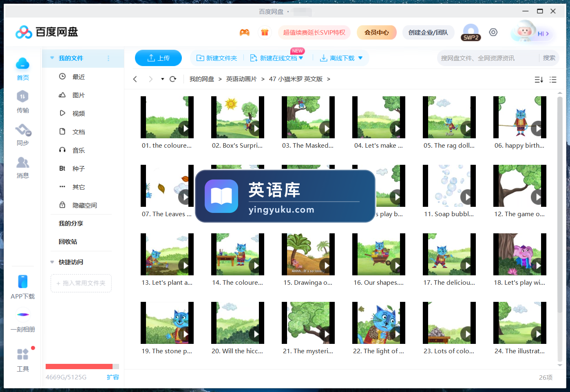This screenshot has width=570, height=392.
Task: Click file name 13. Let's plant a...
Action: pyautogui.click(x=167, y=282)
